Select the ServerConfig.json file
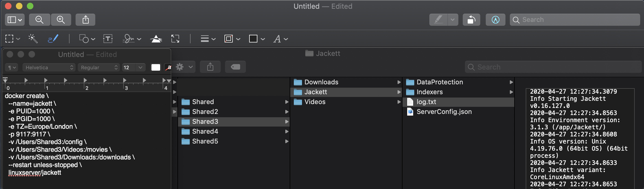Image resolution: width=644 pixels, height=189 pixels. [x=444, y=112]
